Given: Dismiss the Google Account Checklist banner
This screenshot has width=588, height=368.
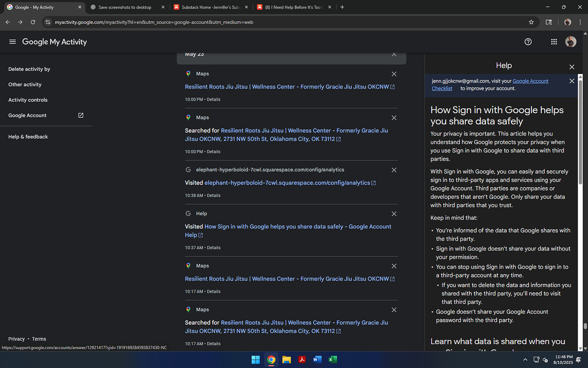Looking at the screenshot, I should [571, 81].
